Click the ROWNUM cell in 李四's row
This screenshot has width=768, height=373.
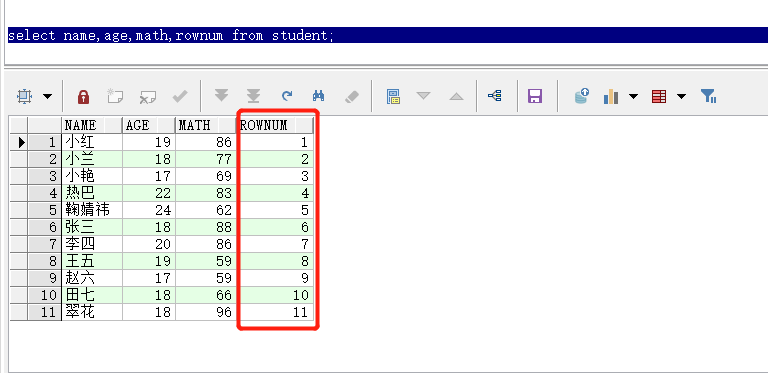[275, 244]
